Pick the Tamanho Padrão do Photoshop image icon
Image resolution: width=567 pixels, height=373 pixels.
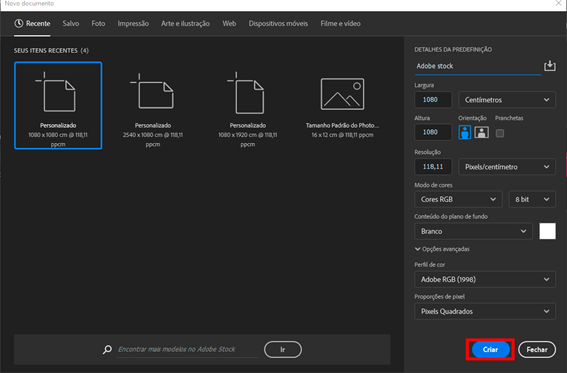(342, 94)
